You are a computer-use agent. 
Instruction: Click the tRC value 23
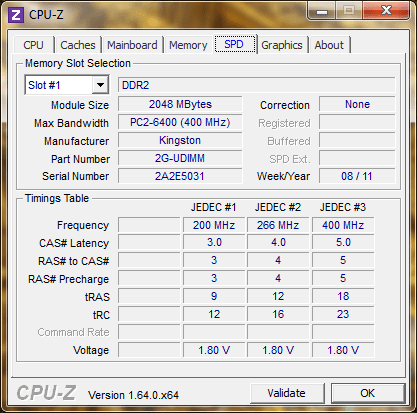(343, 314)
